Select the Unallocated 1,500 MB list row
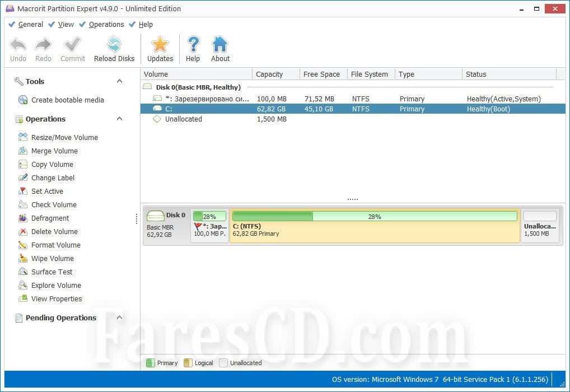 353,119
